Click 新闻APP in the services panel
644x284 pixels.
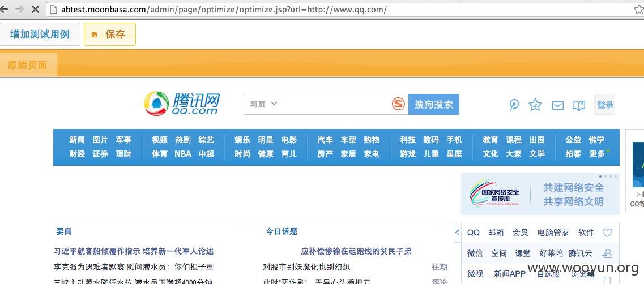tap(510, 274)
